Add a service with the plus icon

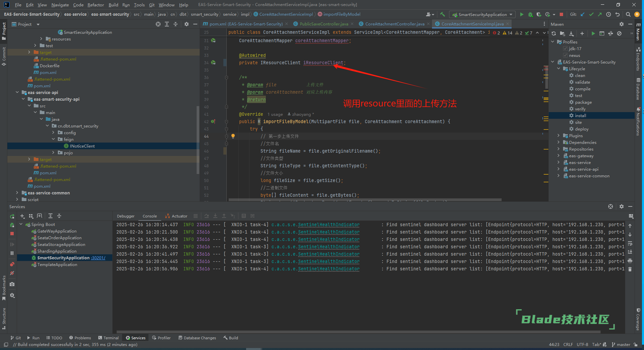click(x=22, y=216)
